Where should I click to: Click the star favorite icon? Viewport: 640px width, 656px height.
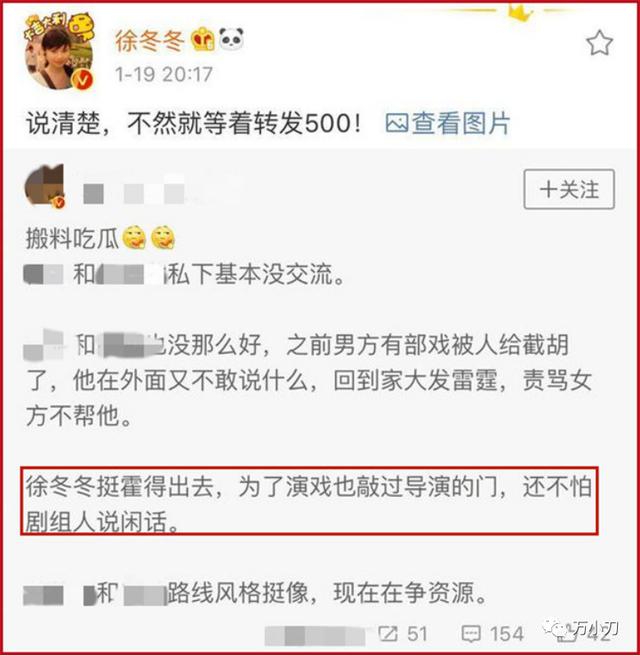click(599, 42)
